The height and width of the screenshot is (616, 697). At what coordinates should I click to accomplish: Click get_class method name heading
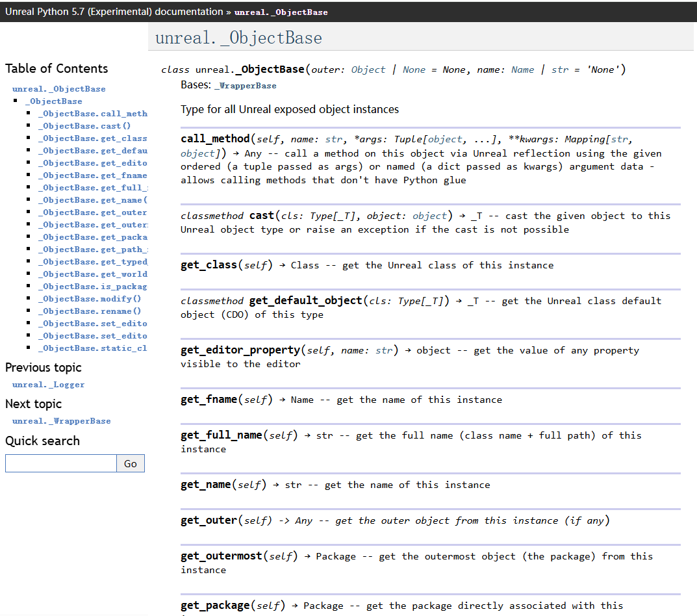209,265
